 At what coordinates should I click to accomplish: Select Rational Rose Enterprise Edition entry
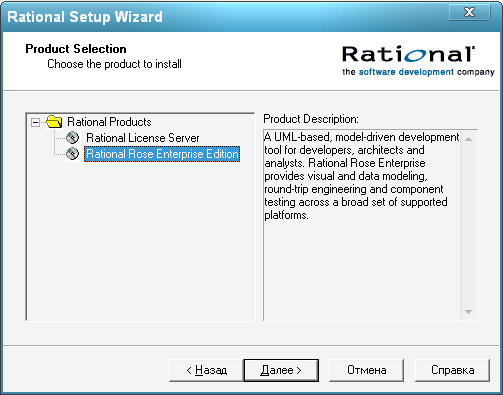[x=162, y=154]
